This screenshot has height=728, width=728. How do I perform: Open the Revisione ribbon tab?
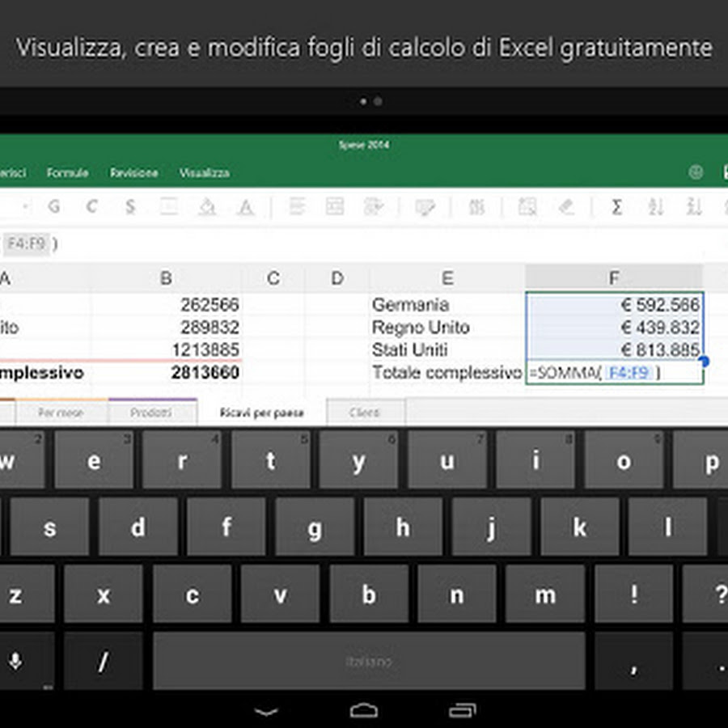coord(133,173)
